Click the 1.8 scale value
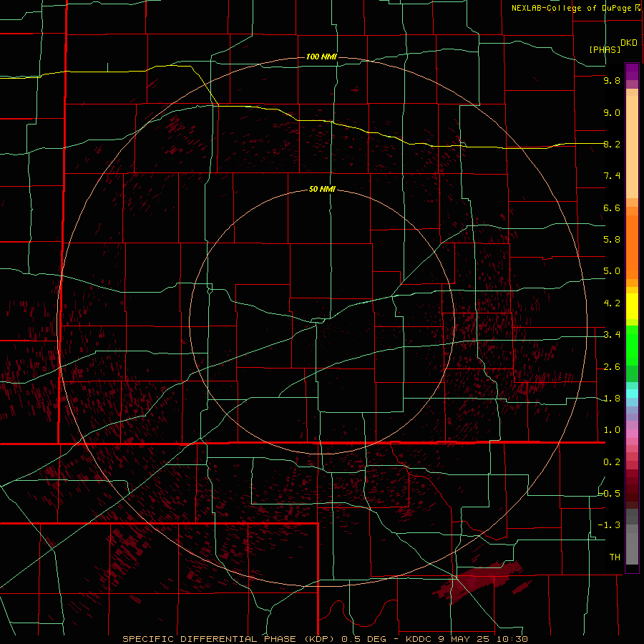 coord(612,399)
